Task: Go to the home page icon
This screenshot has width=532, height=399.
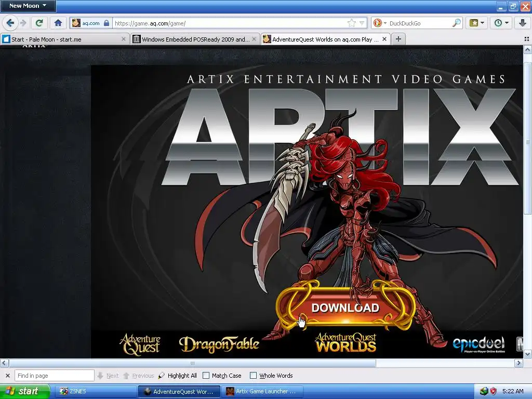Action: 58,23
